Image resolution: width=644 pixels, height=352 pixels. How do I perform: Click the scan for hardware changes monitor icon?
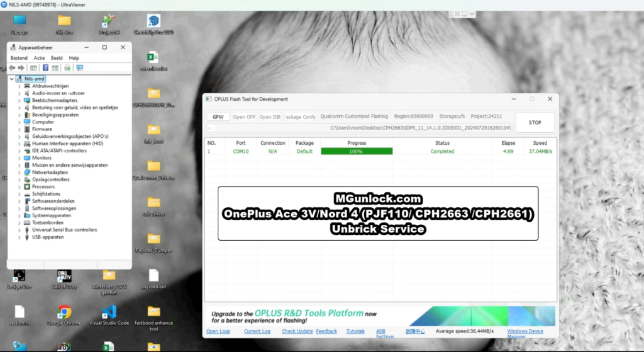(x=80, y=68)
